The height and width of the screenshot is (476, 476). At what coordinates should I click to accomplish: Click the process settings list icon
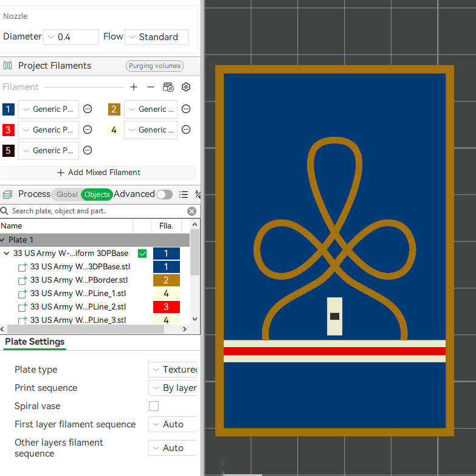pyautogui.click(x=184, y=195)
